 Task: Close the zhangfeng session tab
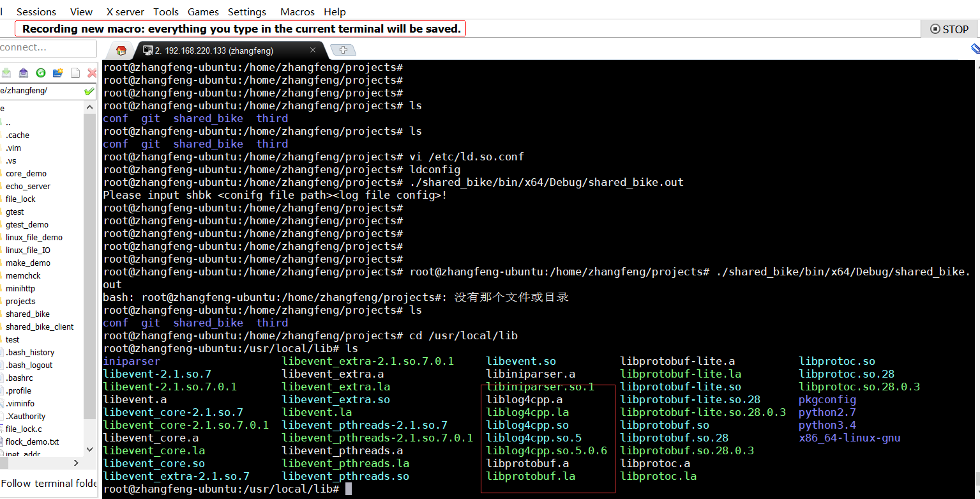point(312,49)
